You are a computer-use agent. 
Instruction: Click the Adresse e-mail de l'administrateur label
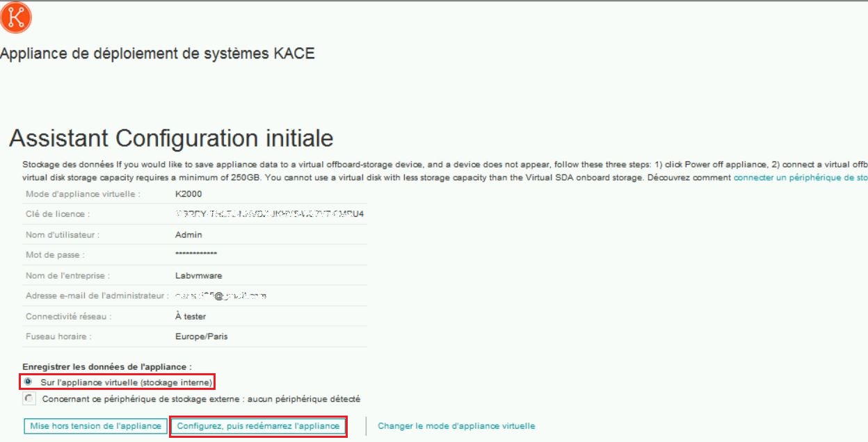[x=97, y=295]
